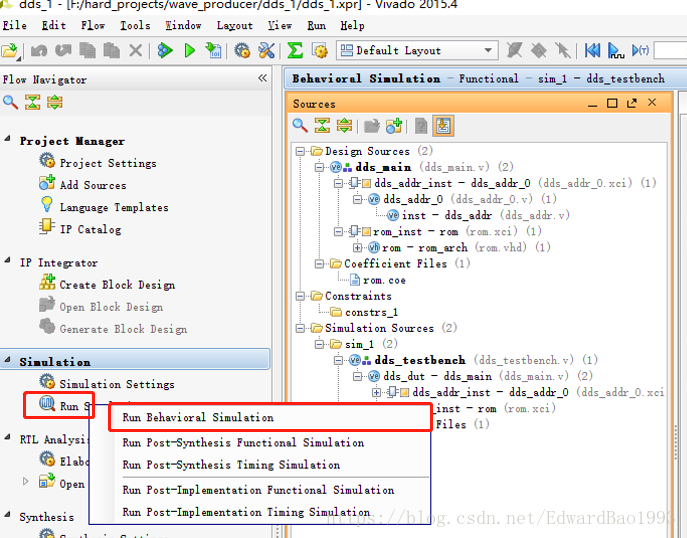The image size is (687, 538).
Task: Open Language Templates
Action: pyautogui.click(x=114, y=207)
